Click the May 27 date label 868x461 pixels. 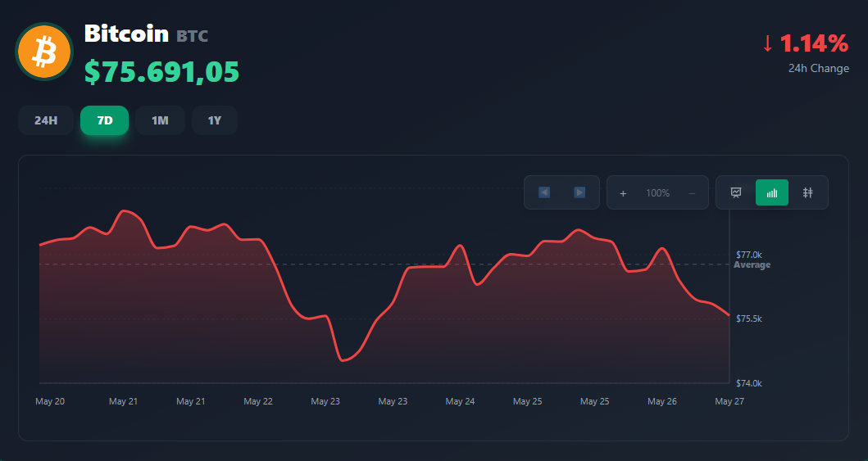click(x=729, y=401)
